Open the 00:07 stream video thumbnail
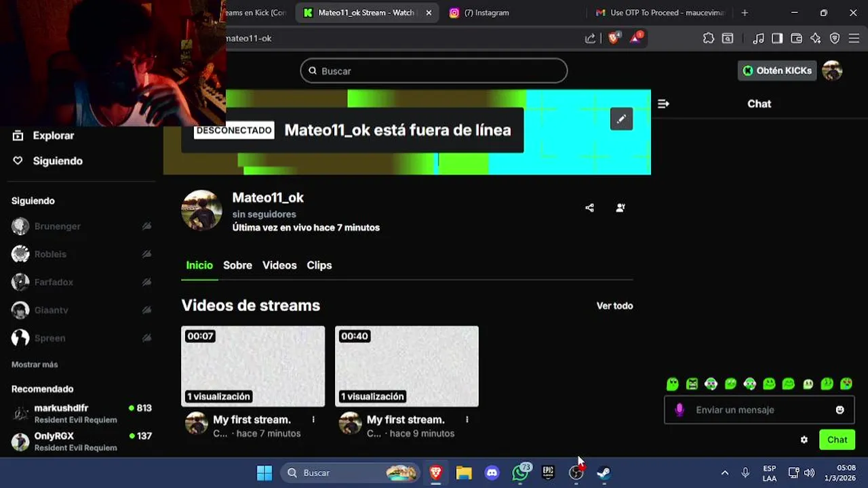The height and width of the screenshot is (488, 868). tap(253, 366)
